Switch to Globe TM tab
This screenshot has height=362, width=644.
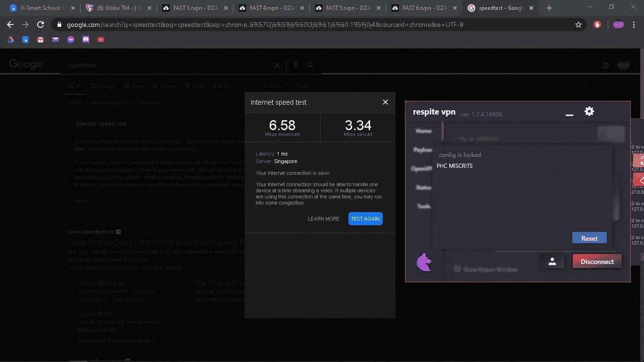118,8
